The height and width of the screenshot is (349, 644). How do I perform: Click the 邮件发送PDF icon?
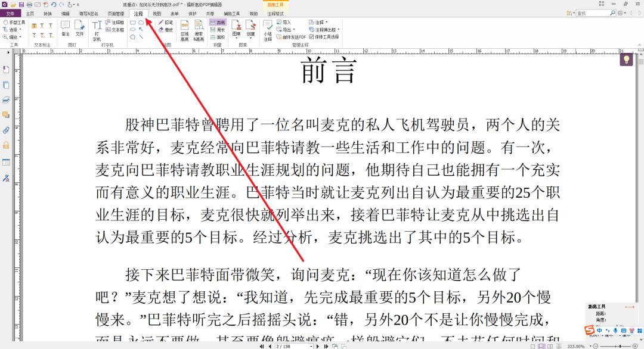click(293, 36)
